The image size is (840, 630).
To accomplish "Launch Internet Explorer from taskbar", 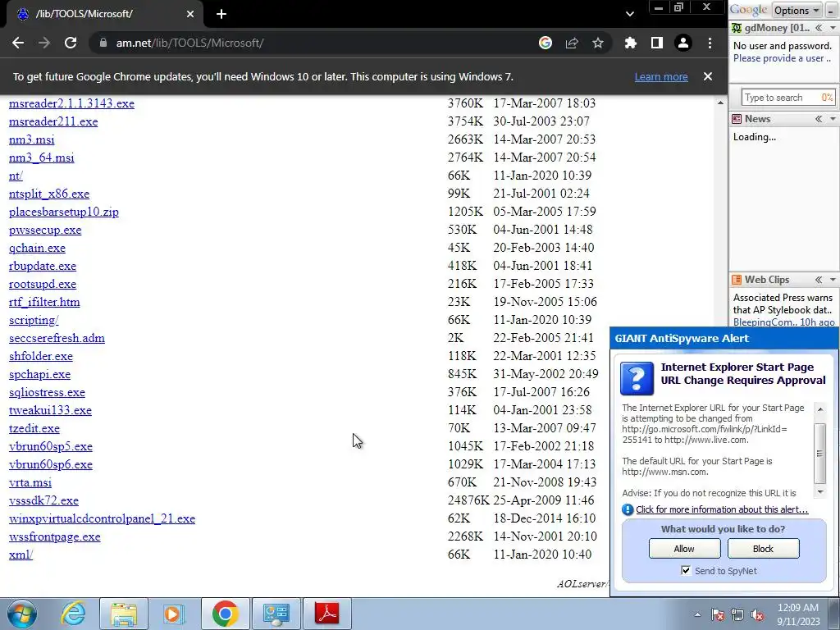I will (73, 614).
